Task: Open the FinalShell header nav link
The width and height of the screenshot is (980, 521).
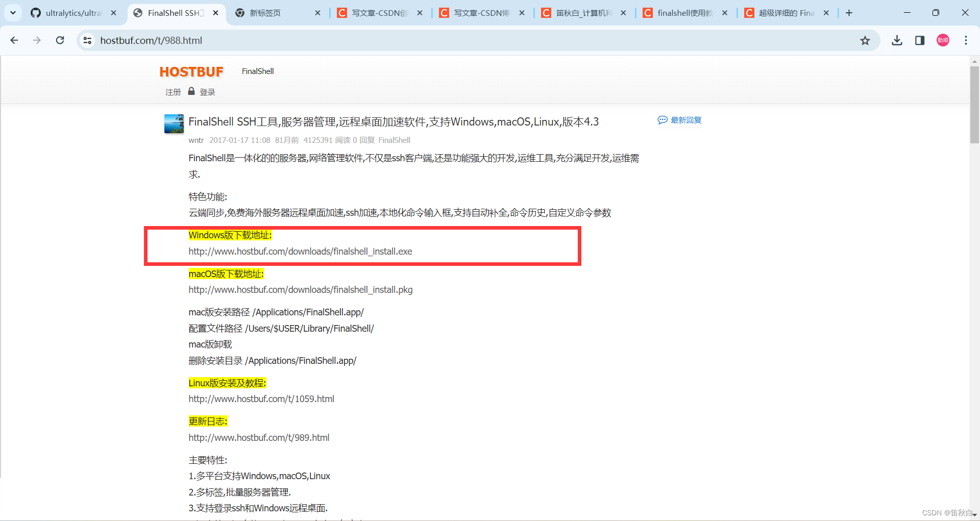Action: (x=258, y=71)
